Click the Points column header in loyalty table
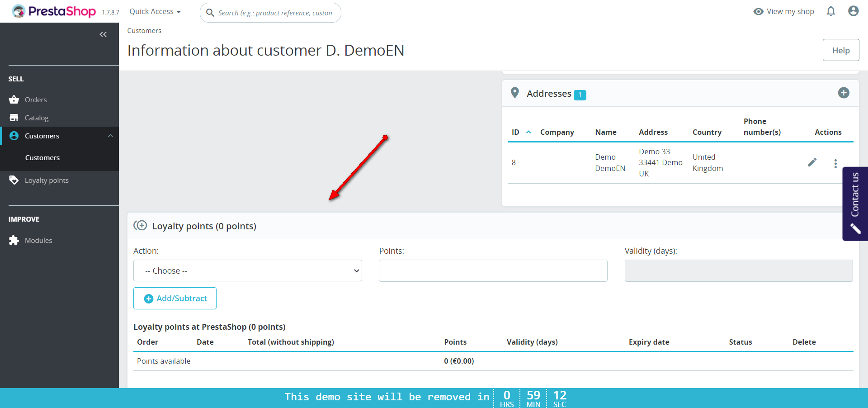This screenshot has height=408, width=868. point(455,342)
